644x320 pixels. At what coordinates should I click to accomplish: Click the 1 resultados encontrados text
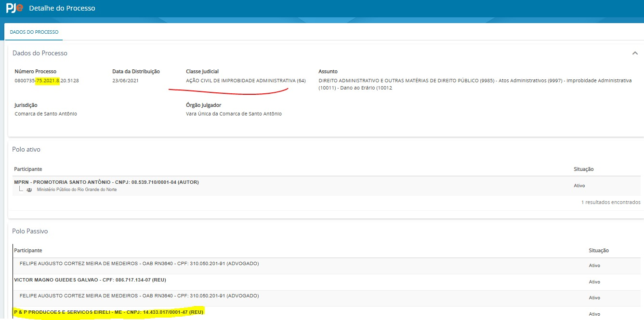[x=611, y=203]
